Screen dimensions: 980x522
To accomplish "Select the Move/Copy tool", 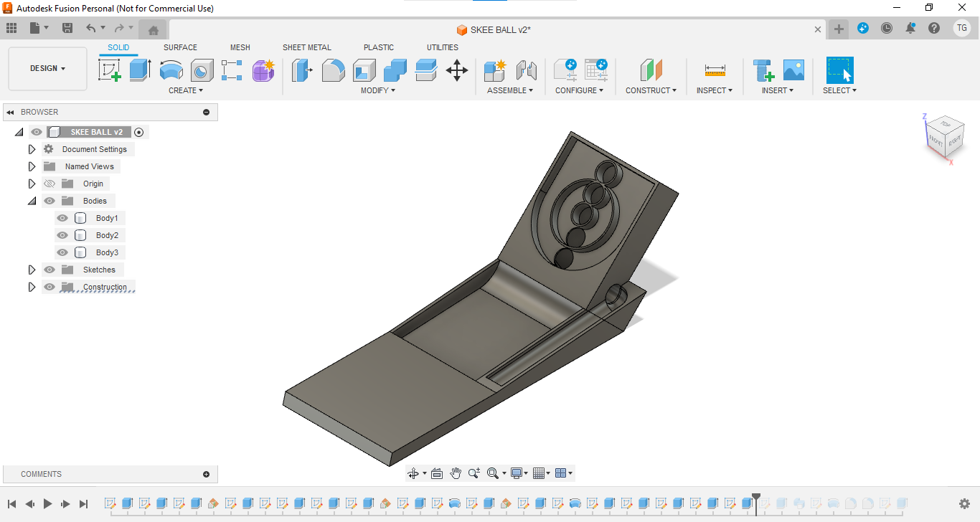I will [457, 70].
